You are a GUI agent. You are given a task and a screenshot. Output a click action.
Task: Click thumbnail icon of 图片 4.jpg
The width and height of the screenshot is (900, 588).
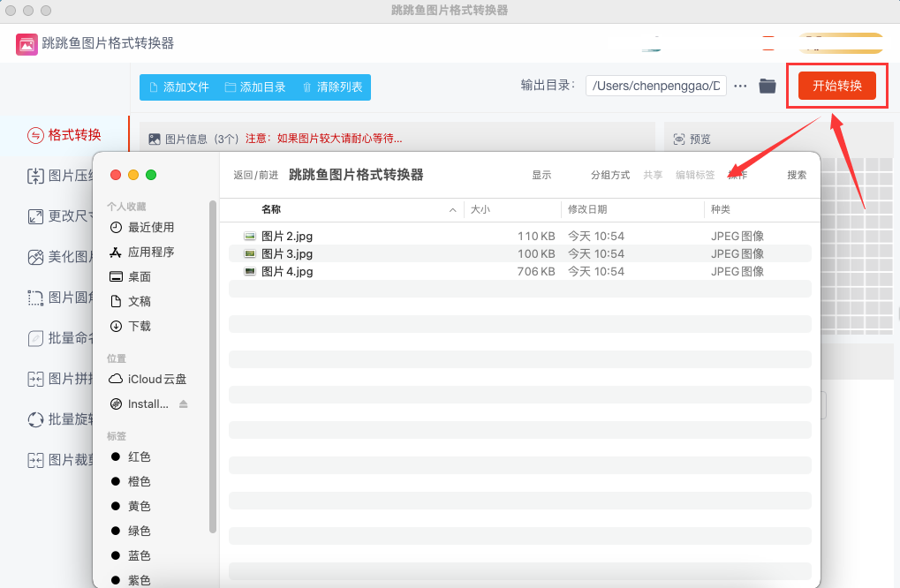250,271
